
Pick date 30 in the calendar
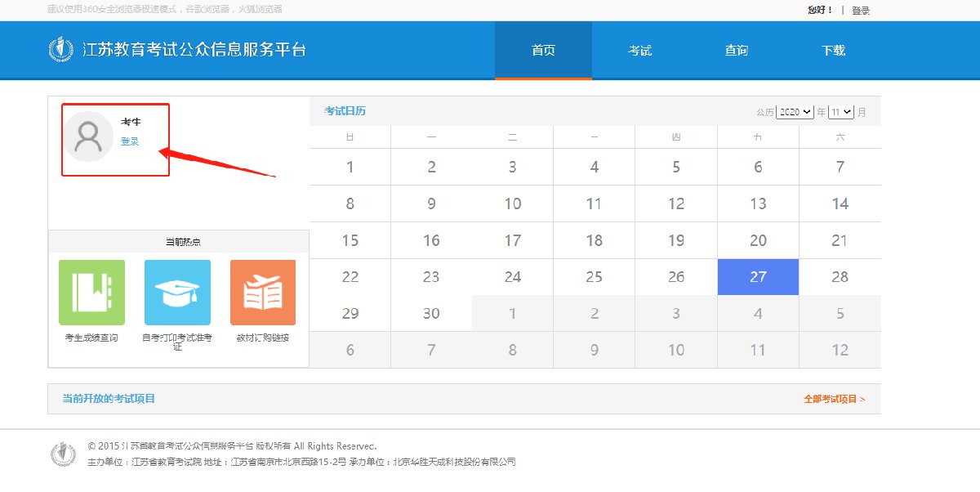point(431,314)
